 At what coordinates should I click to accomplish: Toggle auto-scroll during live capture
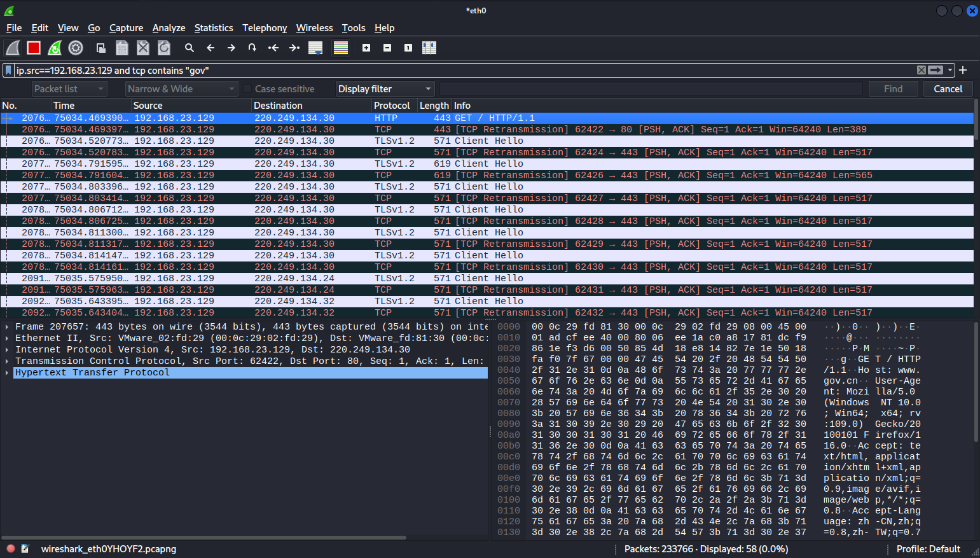[x=315, y=48]
